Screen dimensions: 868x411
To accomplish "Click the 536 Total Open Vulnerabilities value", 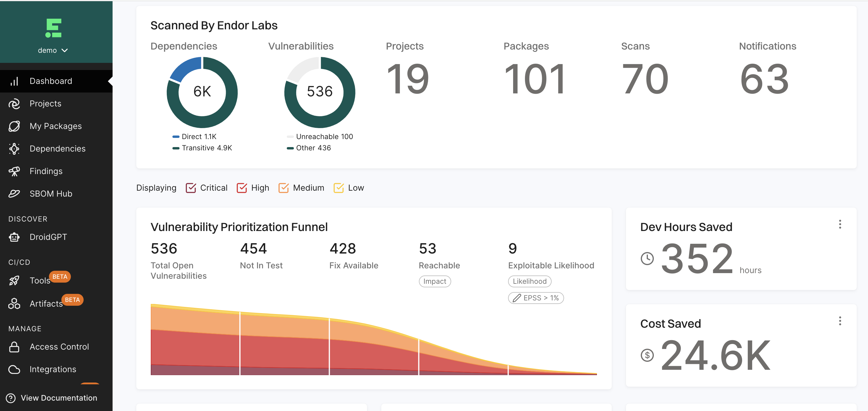I will 164,249.
